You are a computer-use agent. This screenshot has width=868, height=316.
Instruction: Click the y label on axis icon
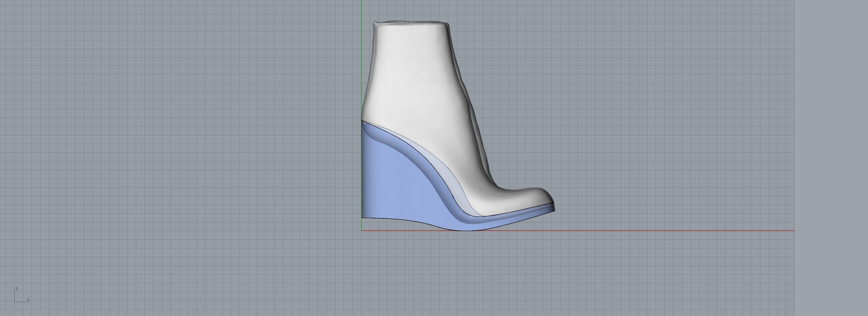coord(28,300)
